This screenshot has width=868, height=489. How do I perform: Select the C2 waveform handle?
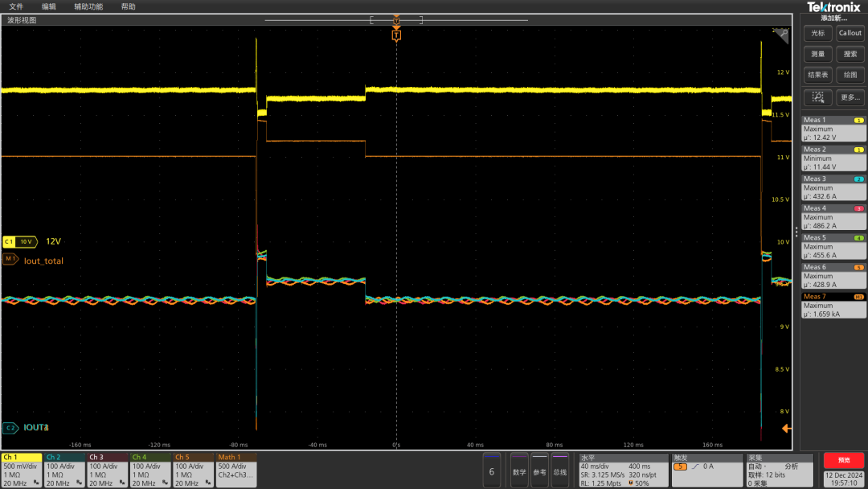click(x=10, y=428)
